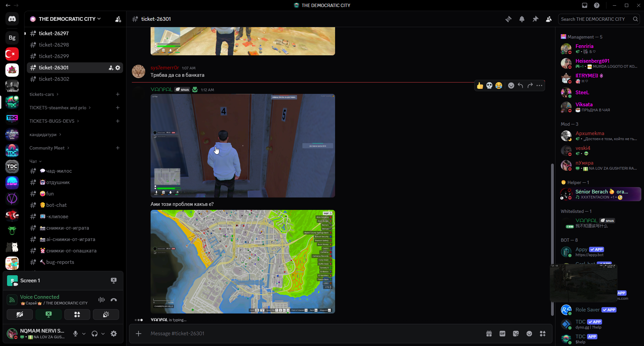Stop screen sharing button
This screenshot has height=346, width=644.
tap(49, 314)
